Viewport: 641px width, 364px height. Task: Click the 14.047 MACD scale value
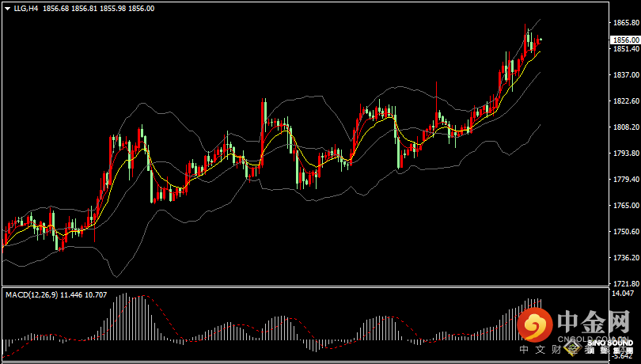point(623,294)
